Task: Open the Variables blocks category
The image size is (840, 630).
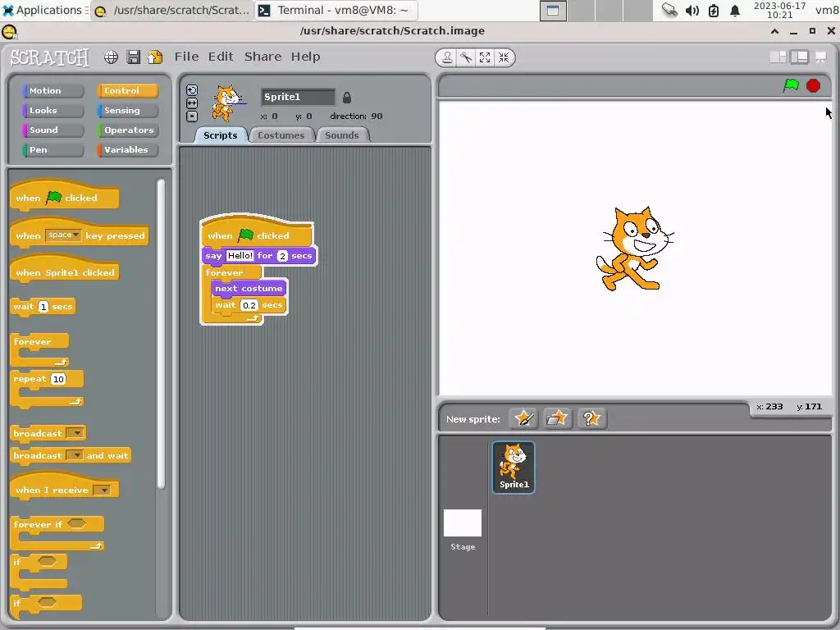Action: 127,150
